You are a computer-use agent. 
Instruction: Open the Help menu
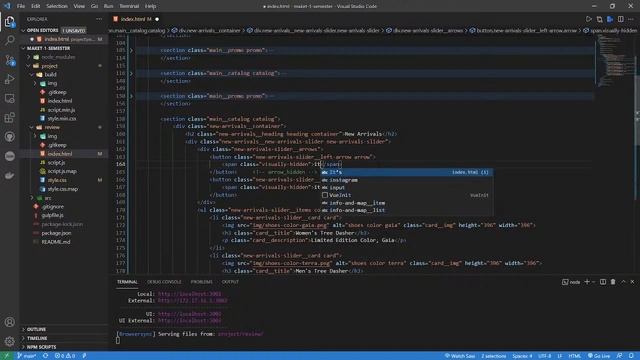pos(151,6)
